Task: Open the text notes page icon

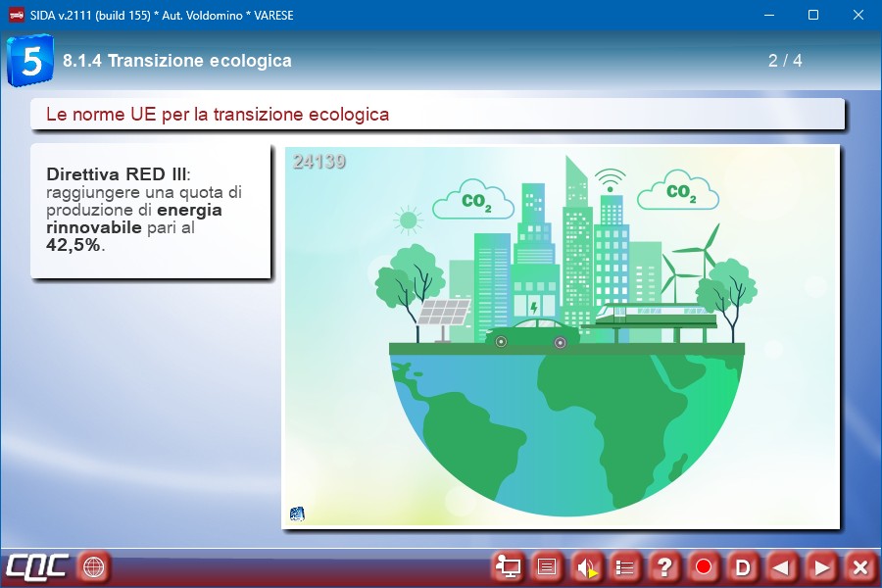Action: click(x=547, y=566)
